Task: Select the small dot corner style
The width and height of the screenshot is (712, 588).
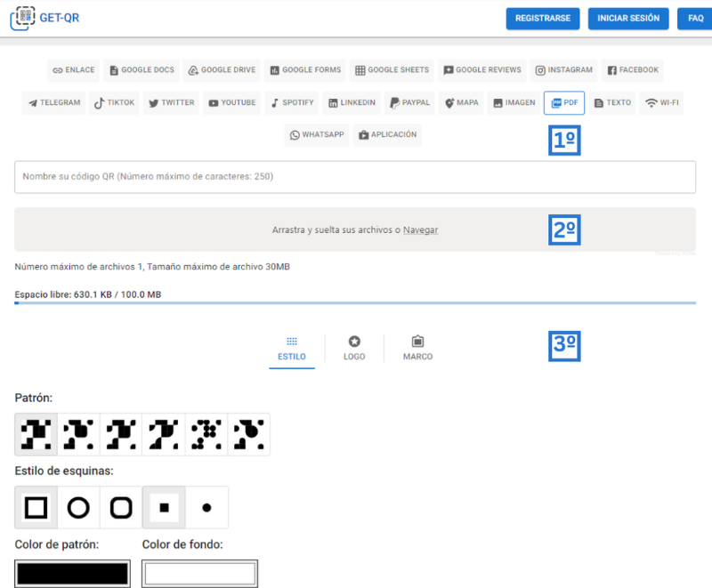Action: pyautogui.click(x=205, y=507)
